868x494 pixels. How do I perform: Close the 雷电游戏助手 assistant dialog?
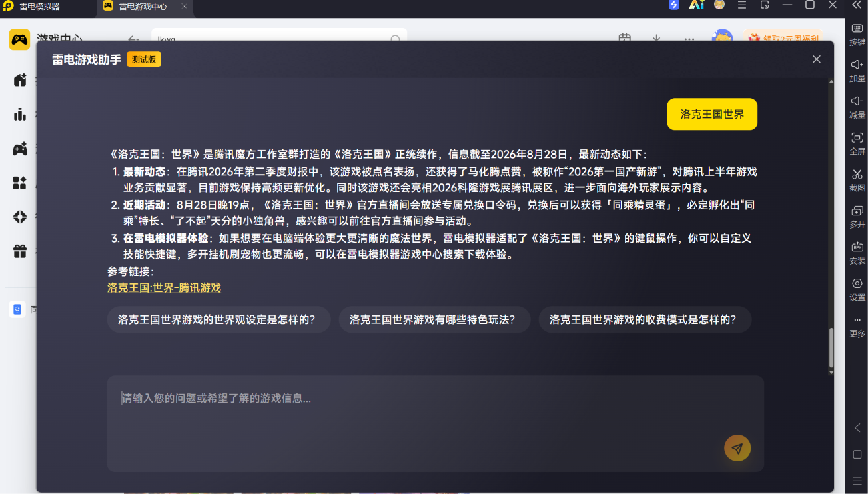(x=817, y=59)
